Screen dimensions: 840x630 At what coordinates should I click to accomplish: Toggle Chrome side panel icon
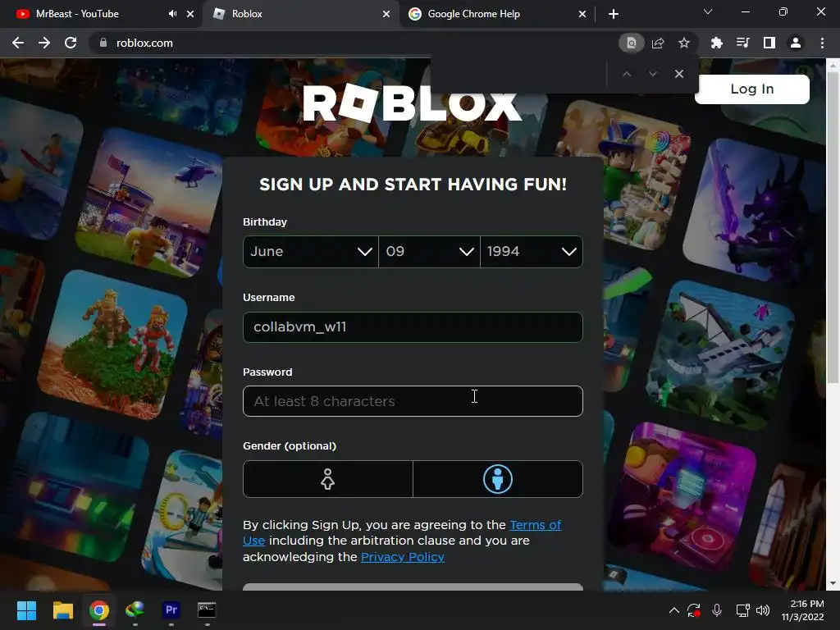[769, 43]
